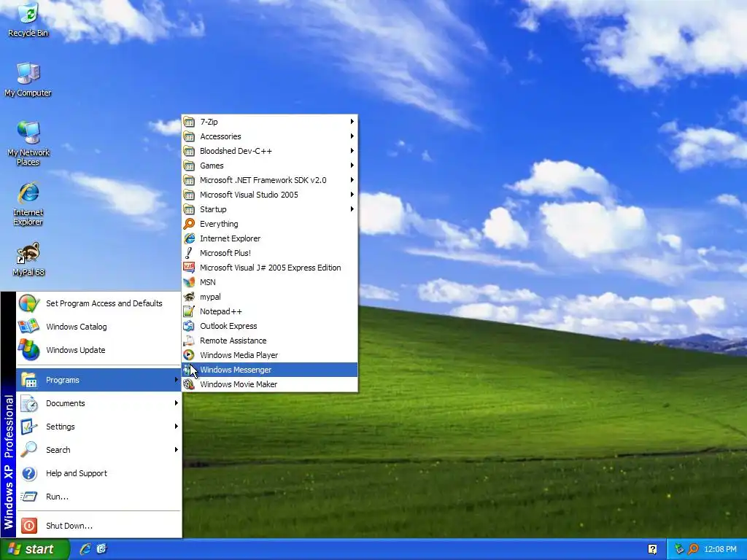The width and height of the screenshot is (747, 560).
Task: Launch Windows Messenger from Programs
Action: pos(270,370)
